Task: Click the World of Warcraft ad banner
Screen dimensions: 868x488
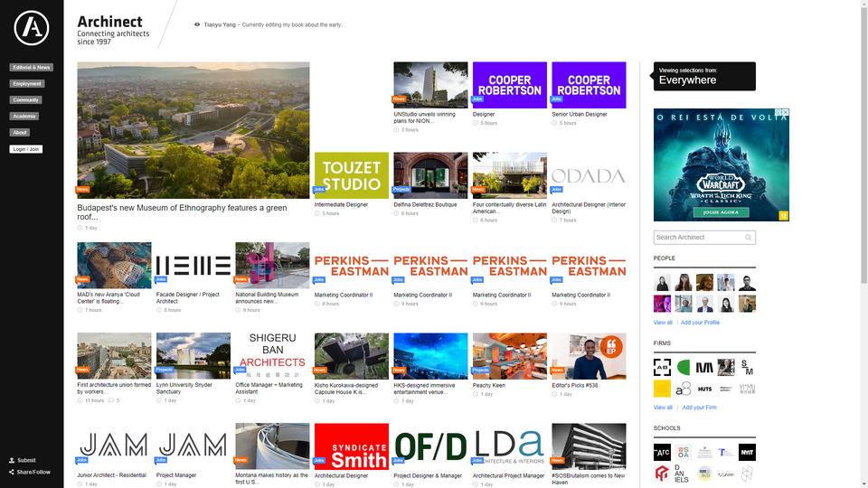Action: [722, 164]
